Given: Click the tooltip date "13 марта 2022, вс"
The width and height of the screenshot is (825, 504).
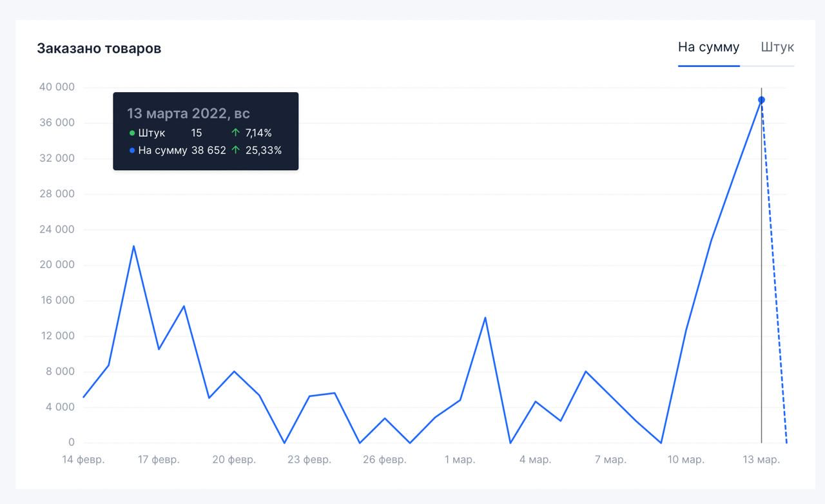Looking at the screenshot, I should (188, 113).
